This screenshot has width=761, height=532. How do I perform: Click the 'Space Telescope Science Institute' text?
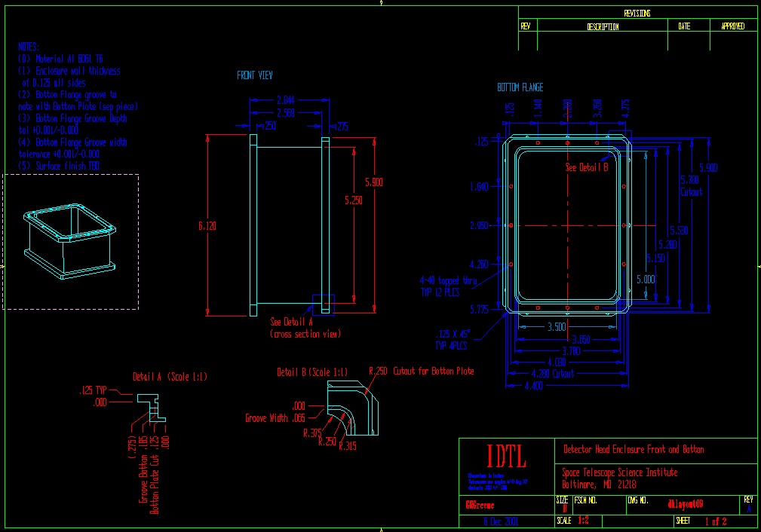pyautogui.click(x=620, y=472)
